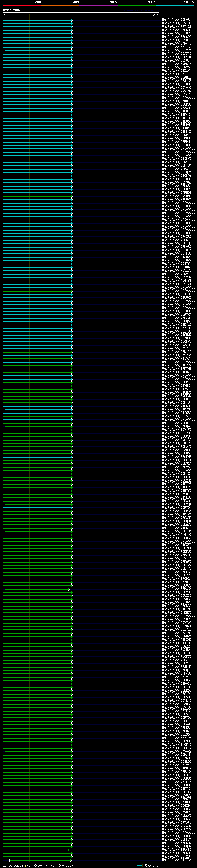Open hit UniRef100_Q6ZHC3

(177, 33)
